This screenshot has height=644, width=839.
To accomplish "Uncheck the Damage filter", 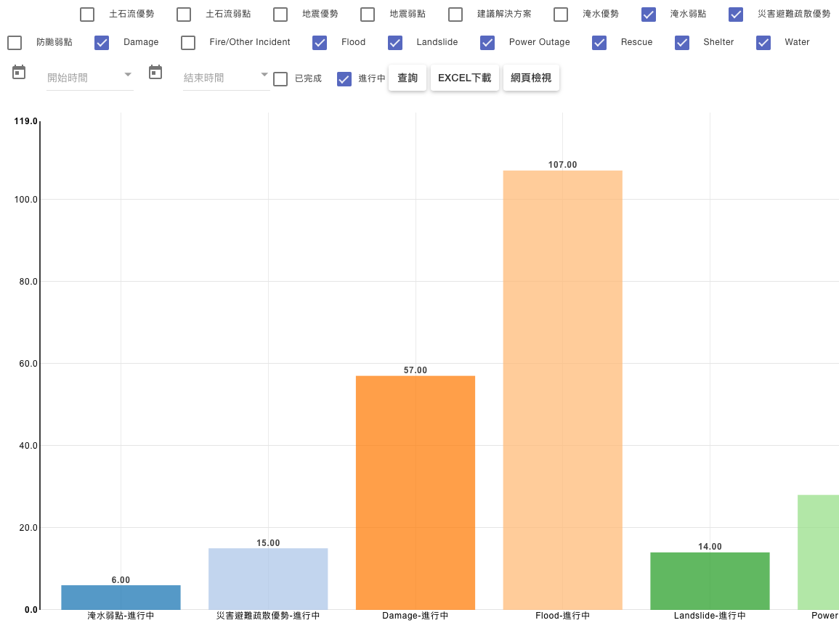I will click(101, 42).
